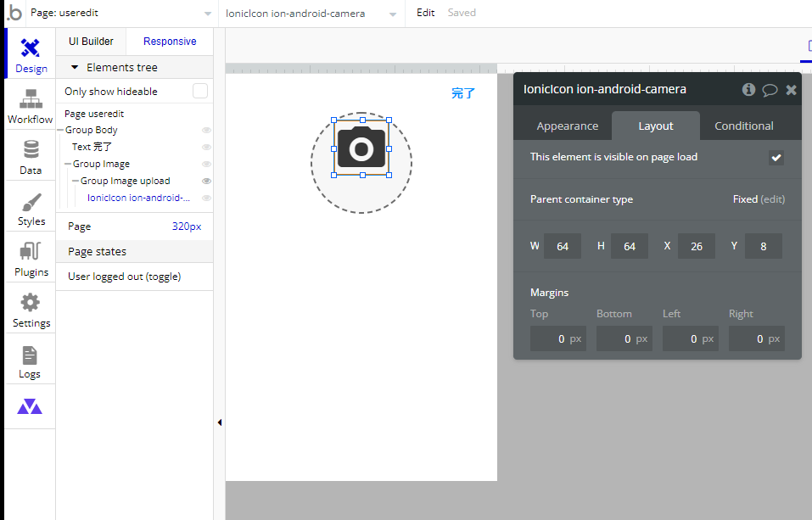Viewport: 812px width, 520px height.
Task: Toggle User logged out state
Action: click(x=124, y=277)
